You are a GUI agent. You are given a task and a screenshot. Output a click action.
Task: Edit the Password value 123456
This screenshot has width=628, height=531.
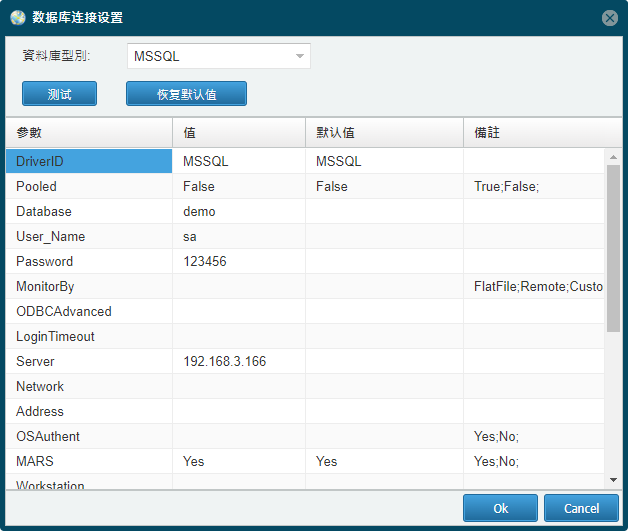239,261
